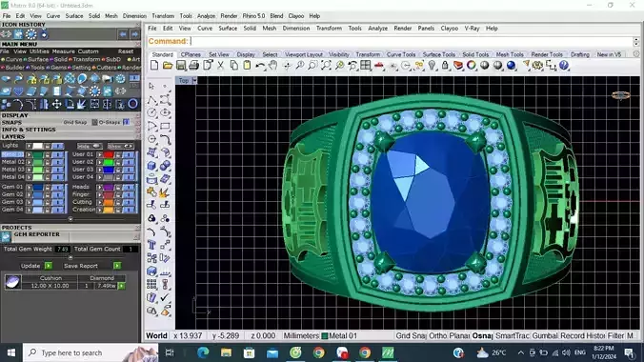Viewport: 644px width, 362px height.
Task: Select the blue Render sphere icon
Action: 511,66
